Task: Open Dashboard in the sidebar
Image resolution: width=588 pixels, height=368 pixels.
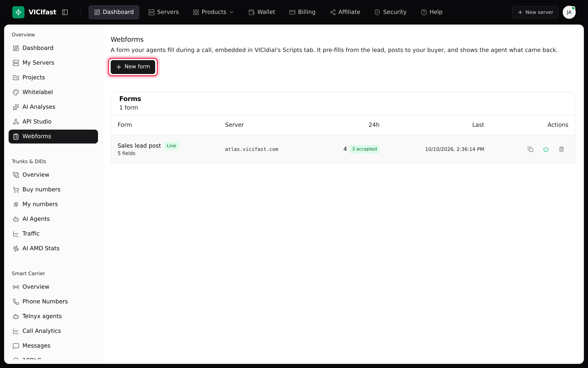Action: click(53, 48)
